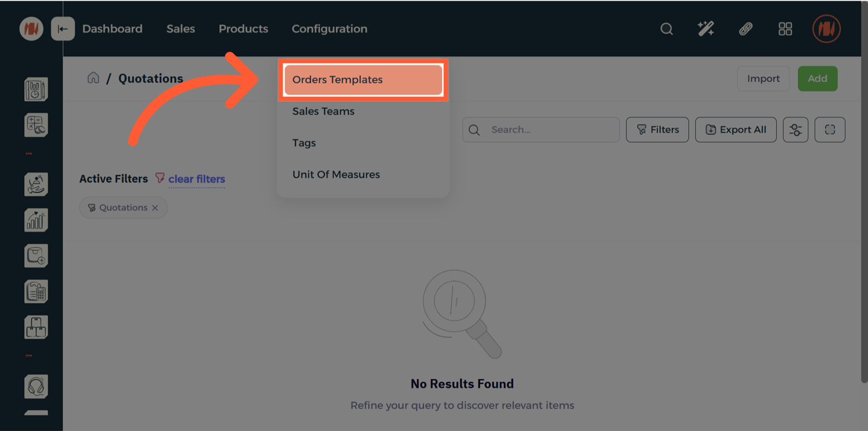The height and width of the screenshot is (431, 868).
Task: Click the header search magnifier icon
Action: [667, 29]
